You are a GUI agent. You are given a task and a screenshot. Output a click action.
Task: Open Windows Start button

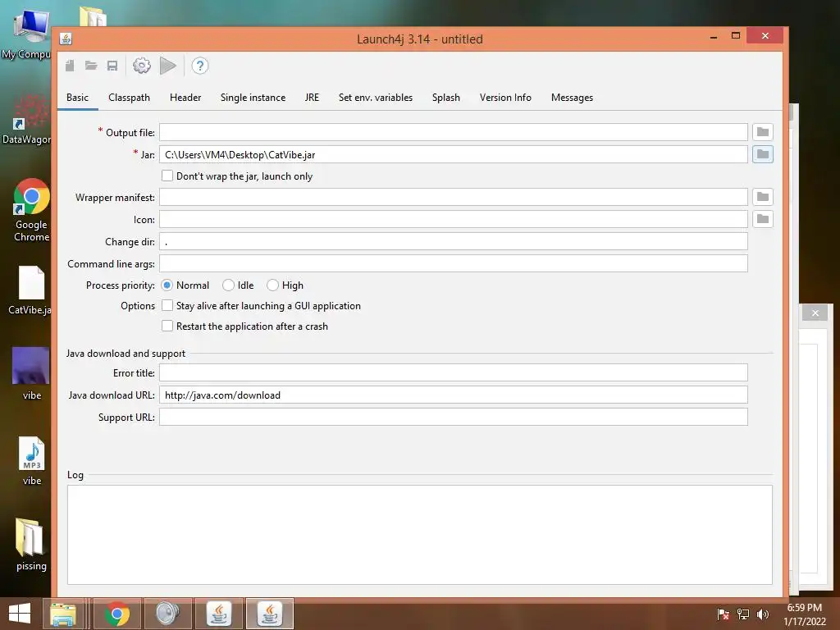(20, 614)
